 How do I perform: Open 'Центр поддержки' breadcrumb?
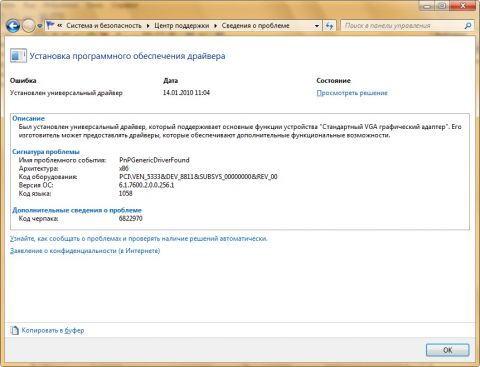(x=182, y=26)
